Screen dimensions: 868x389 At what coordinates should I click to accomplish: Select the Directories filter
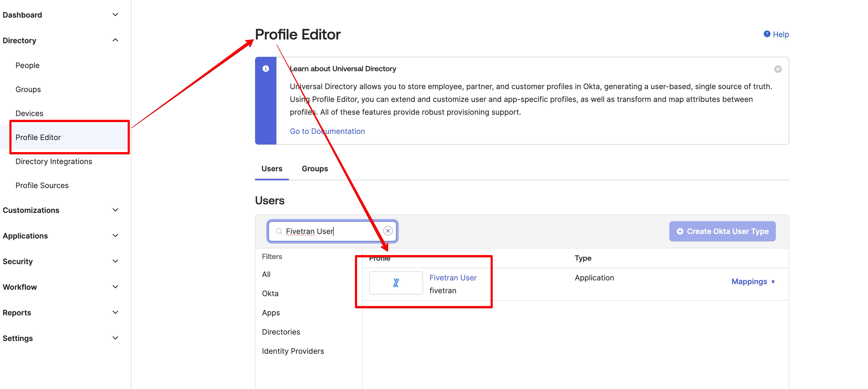pos(281,332)
